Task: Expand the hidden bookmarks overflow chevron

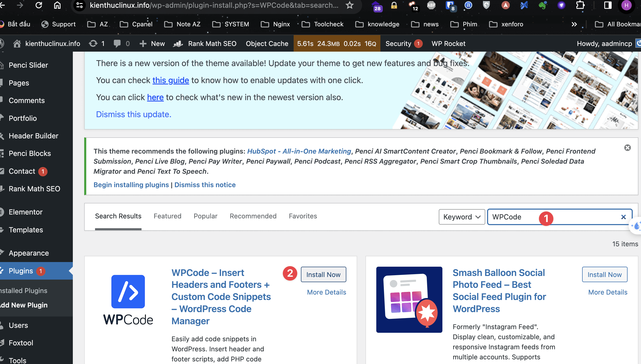Action: (574, 24)
